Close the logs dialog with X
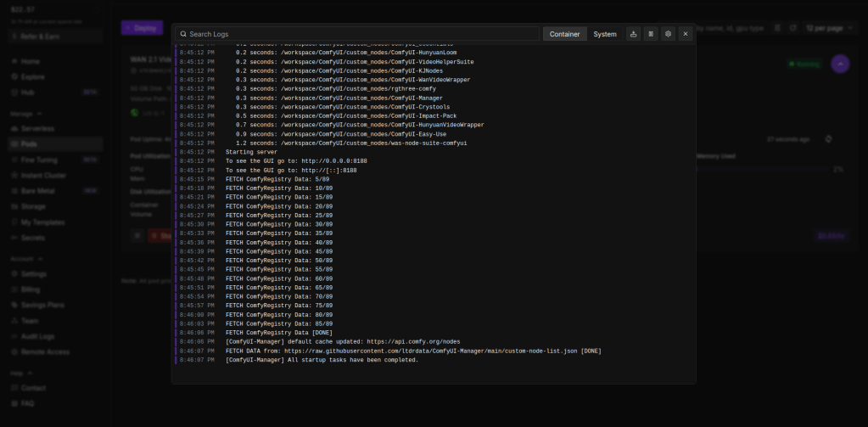The image size is (868, 427). click(x=686, y=34)
